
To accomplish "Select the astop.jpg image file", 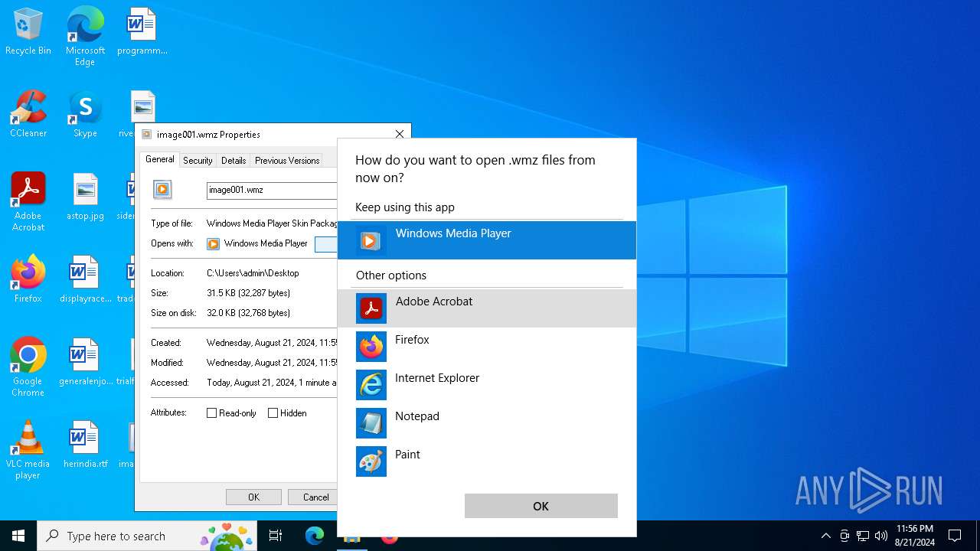I will pos(85,197).
